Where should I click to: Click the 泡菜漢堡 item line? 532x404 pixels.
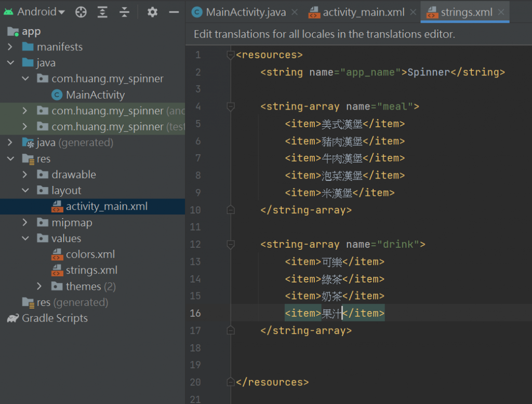[x=345, y=176]
